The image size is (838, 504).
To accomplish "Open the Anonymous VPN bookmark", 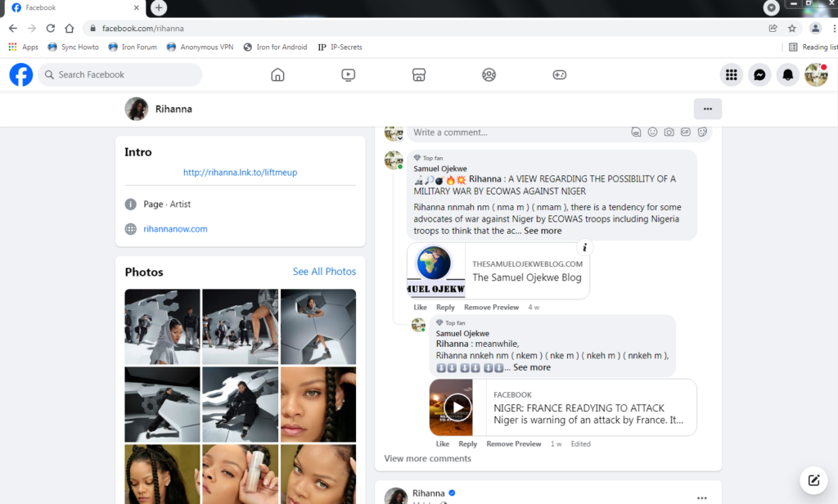I will tap(200, 47).
